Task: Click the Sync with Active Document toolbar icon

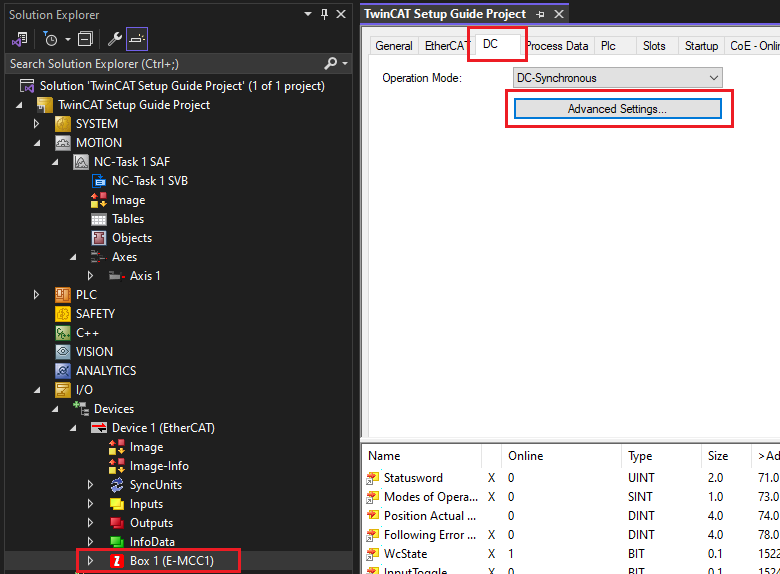Action: click(20, 39)
